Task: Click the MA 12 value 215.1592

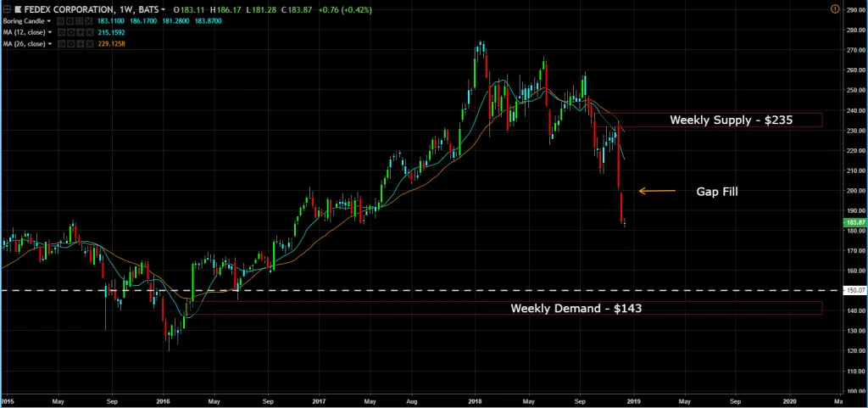Action: click(111, 32)
